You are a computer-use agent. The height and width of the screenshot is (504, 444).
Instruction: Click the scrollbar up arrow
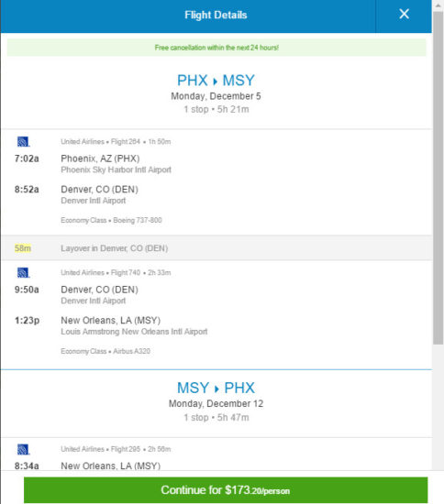[438, 5]
